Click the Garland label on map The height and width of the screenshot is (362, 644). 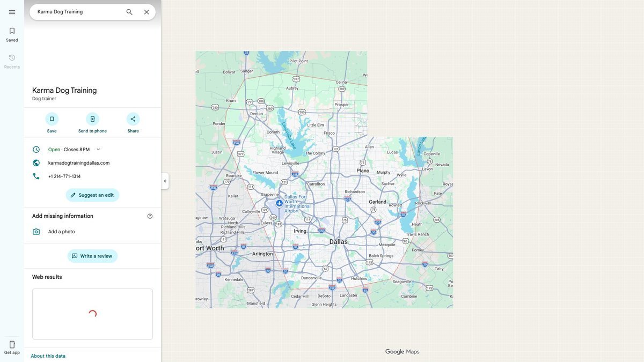377,202
